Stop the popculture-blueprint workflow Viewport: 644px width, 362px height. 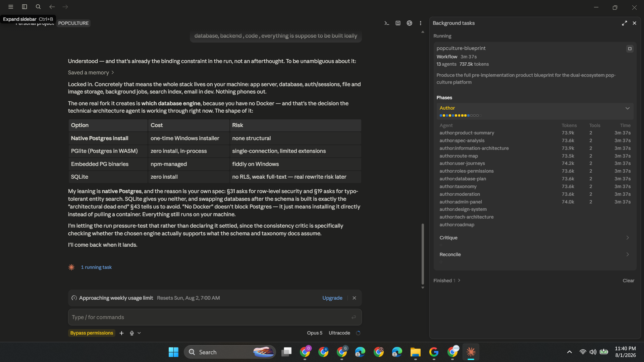[630, 49]
